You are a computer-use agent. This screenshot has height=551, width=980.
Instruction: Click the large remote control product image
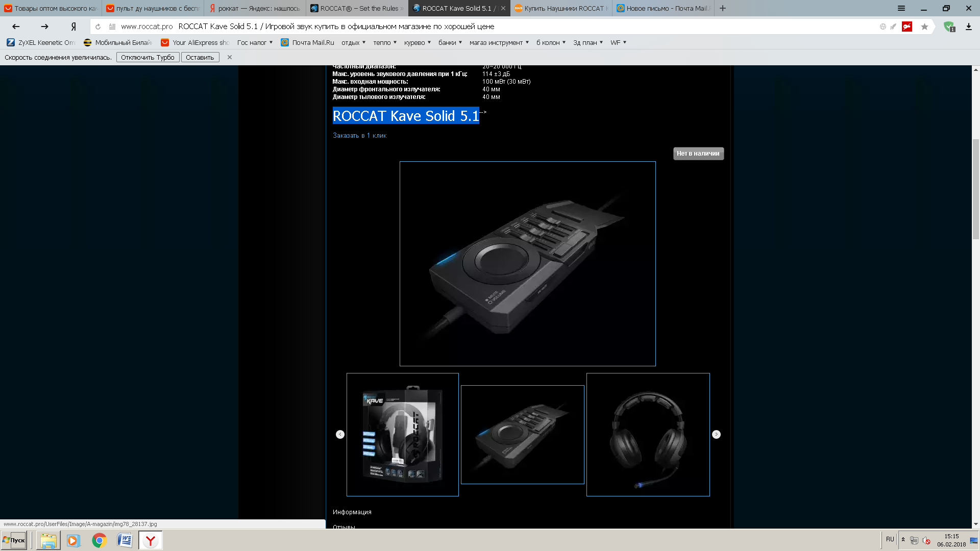click(x=528, y=264)
